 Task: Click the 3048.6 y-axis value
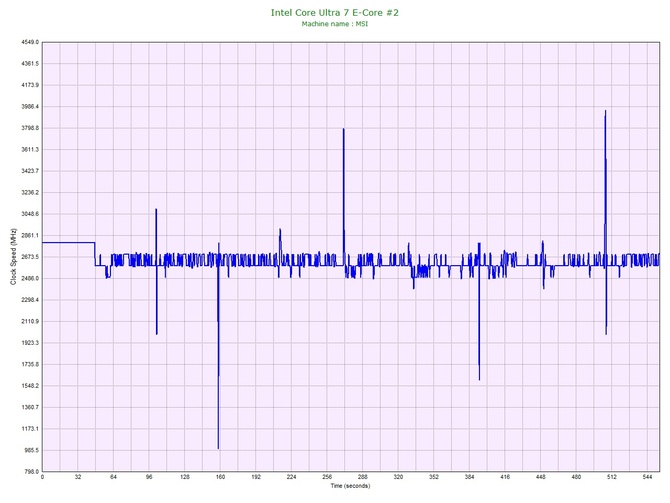(30, 214)
